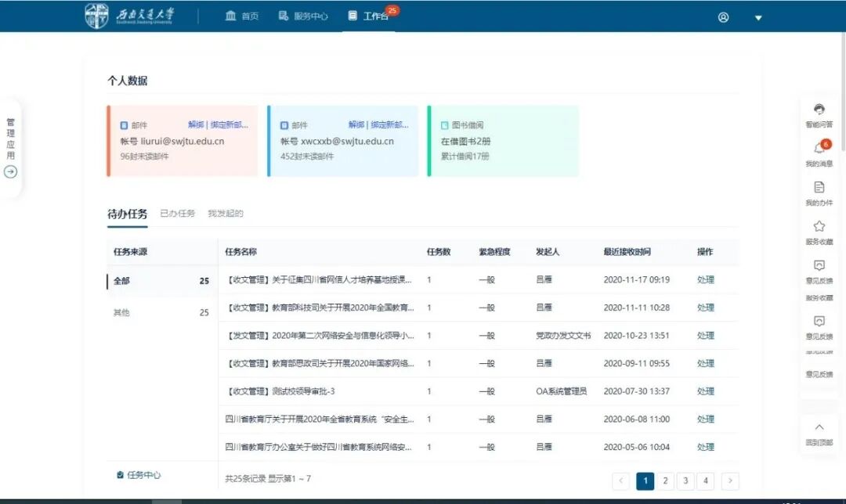Image resolution: width=846 pixels, height=504 pixels.
Task: Click 在借图书2册 library text
Action: point(465,141)
